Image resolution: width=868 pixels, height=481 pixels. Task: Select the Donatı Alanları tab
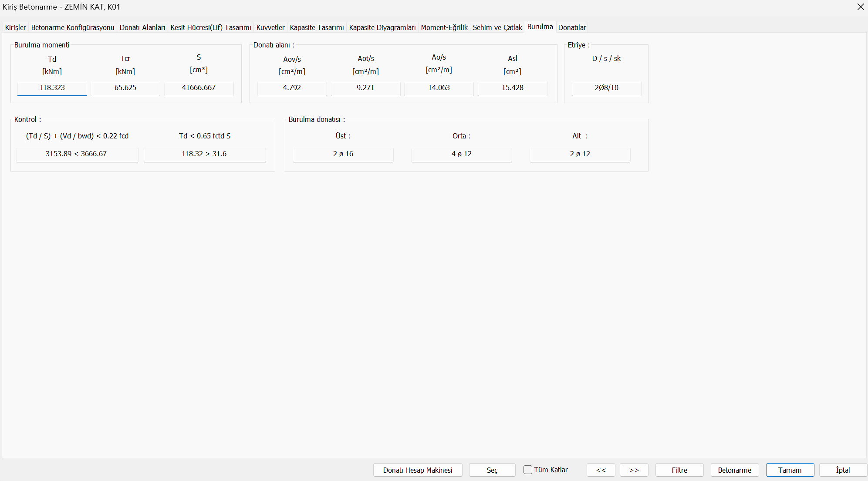pos(142,27)
